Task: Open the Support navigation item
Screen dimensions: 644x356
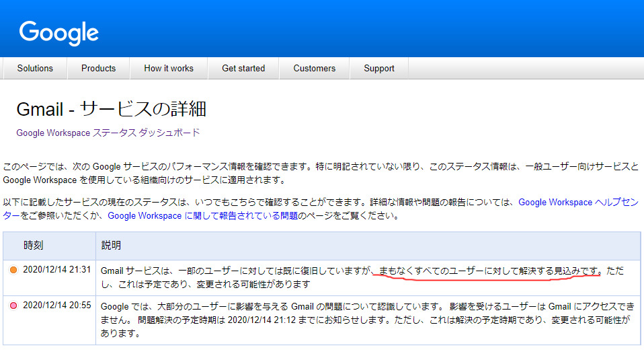Action: [379, 68]
